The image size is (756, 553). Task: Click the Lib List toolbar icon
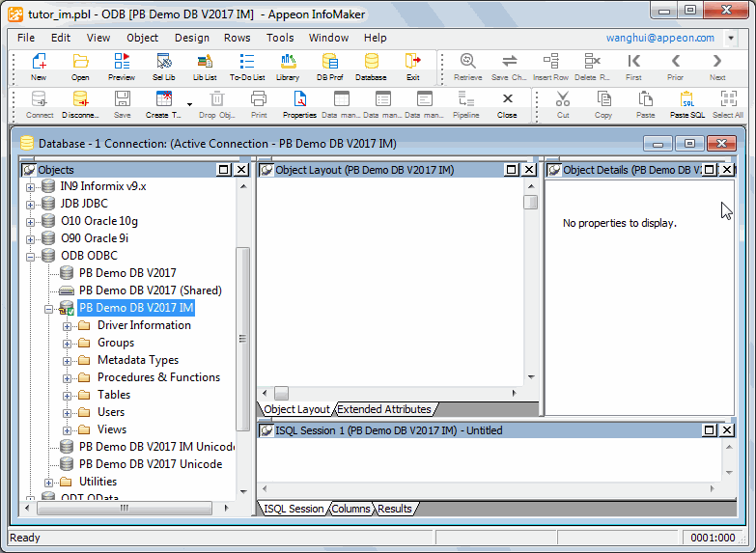tap(205, 67)
